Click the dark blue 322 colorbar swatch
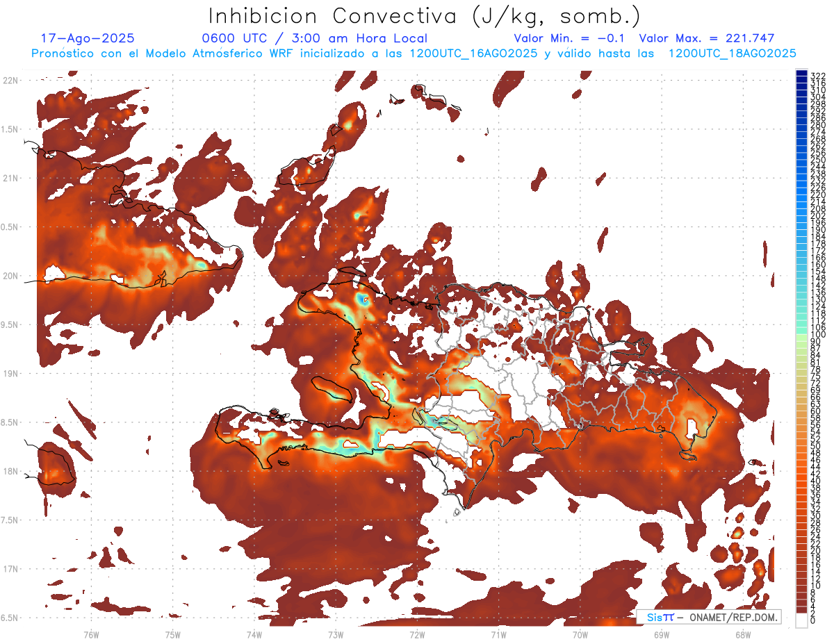This screenshot has height=644, width=834. (801, 73)
